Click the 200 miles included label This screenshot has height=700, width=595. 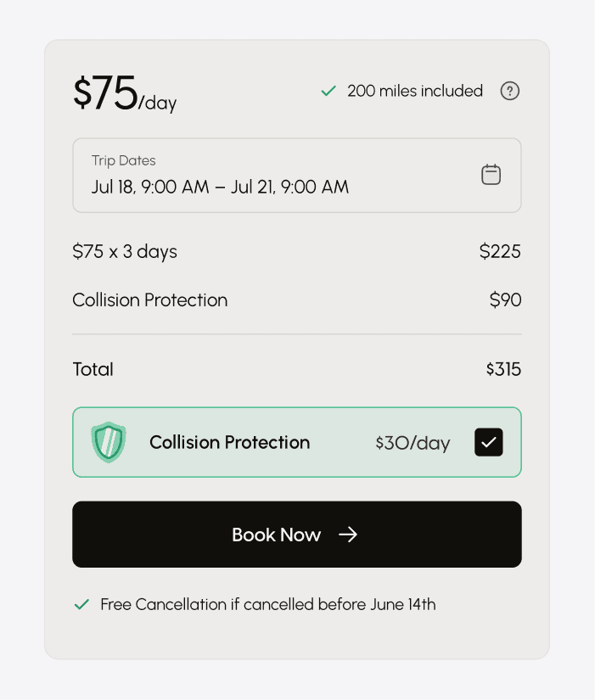(x=414, y=91)
